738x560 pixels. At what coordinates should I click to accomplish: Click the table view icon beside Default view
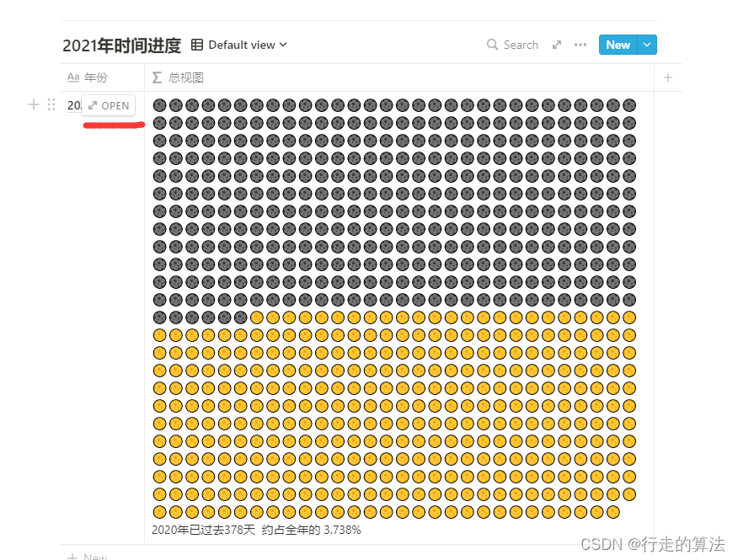click(198, 44)
